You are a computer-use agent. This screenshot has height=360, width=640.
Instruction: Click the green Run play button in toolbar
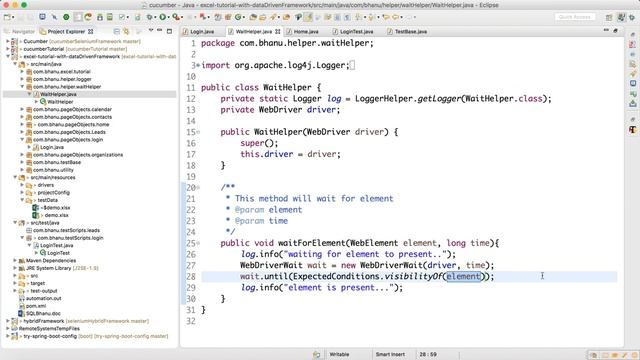[x=162, y=17]
